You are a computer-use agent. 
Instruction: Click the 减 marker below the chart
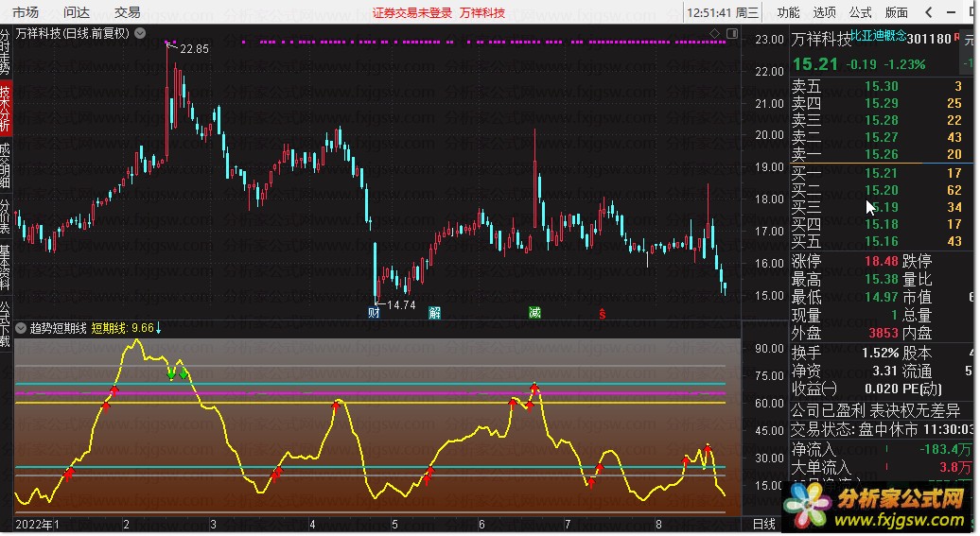click(x=534, y=313)
